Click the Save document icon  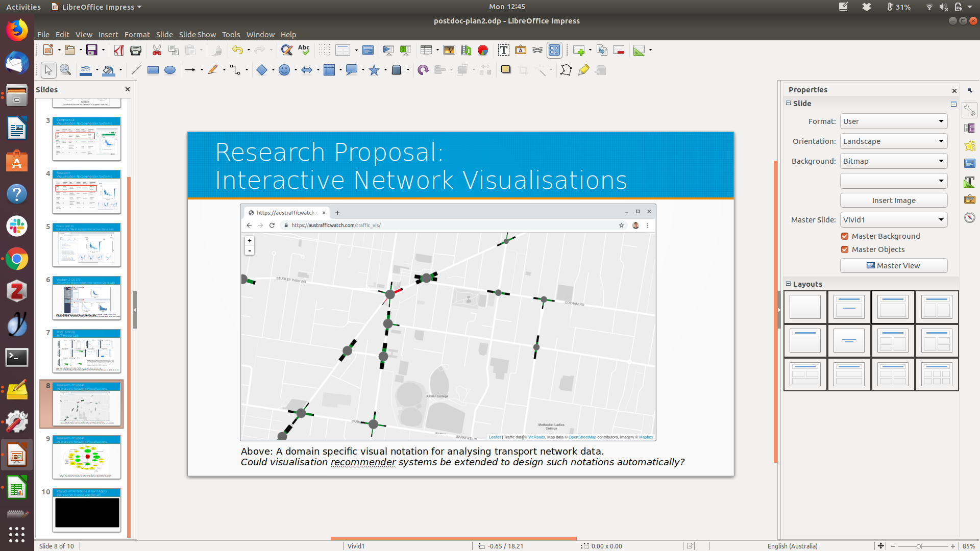tap(91, 50)
